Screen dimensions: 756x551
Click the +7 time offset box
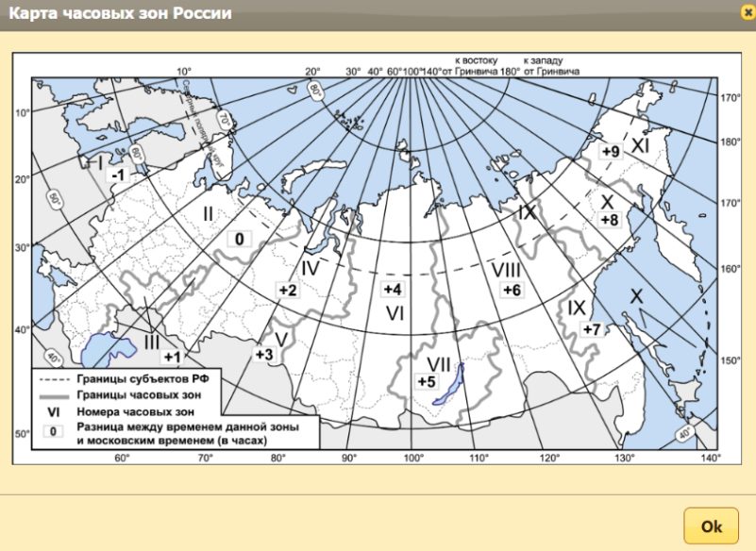(591, 329)
